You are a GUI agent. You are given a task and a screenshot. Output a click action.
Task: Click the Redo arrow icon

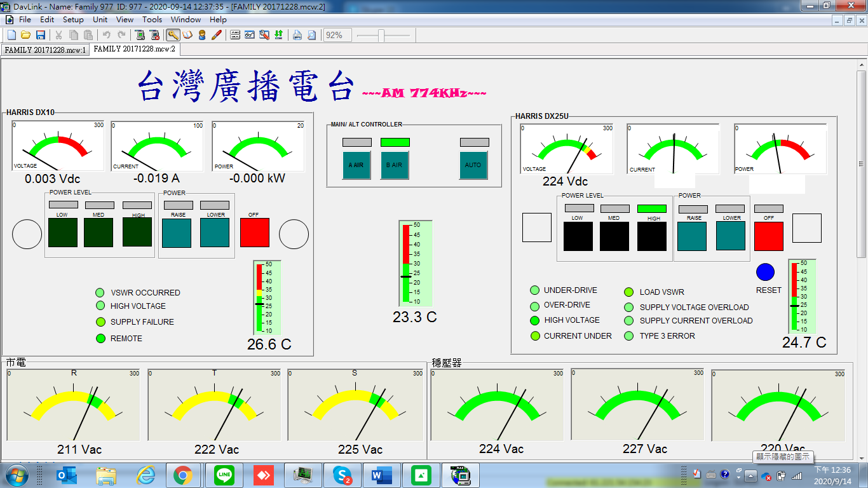coord(121,35)
